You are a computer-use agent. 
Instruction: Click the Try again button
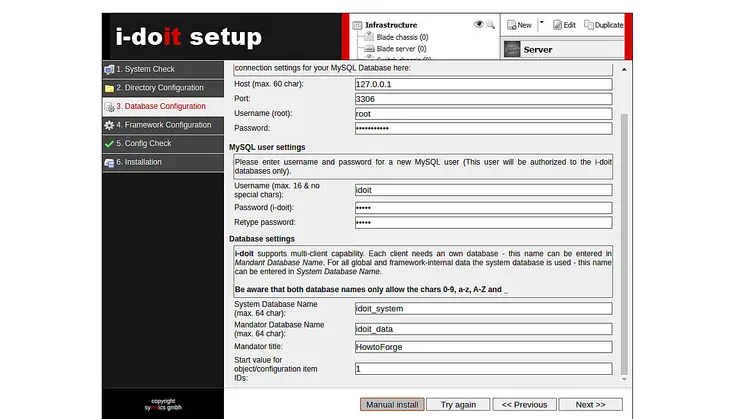point(458,405)
